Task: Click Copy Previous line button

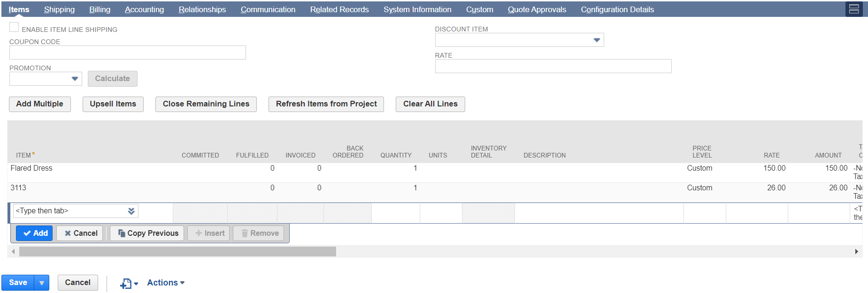Action: 148,233
